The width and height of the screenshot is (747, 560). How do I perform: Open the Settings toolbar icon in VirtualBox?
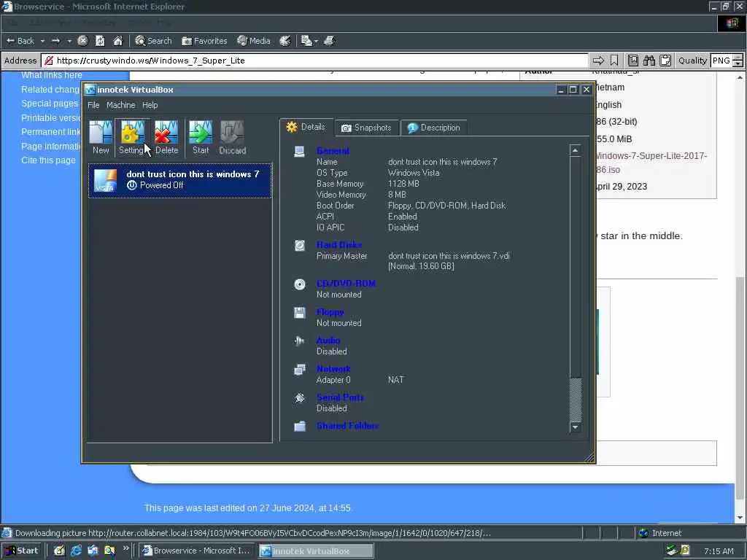[131, 137]
